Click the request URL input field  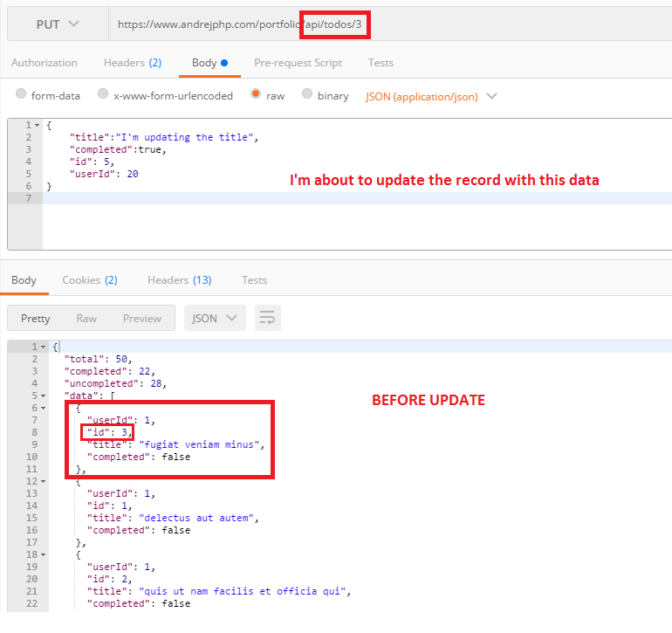tap(390, 24)
